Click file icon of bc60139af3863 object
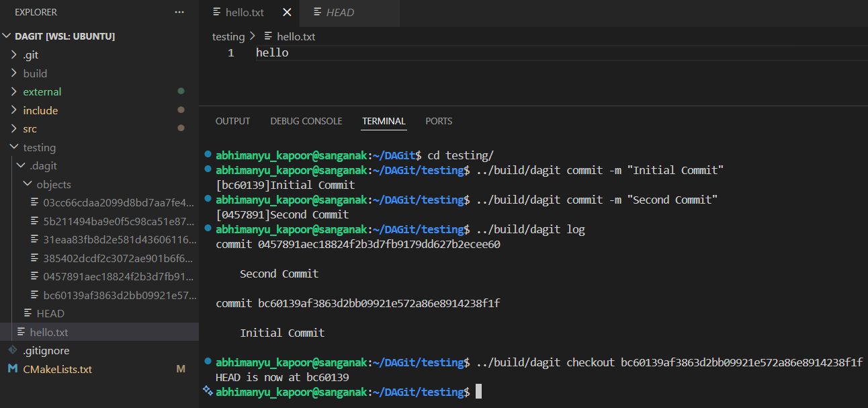This screenshot has height=408, width=868. [x=35, y=295]
